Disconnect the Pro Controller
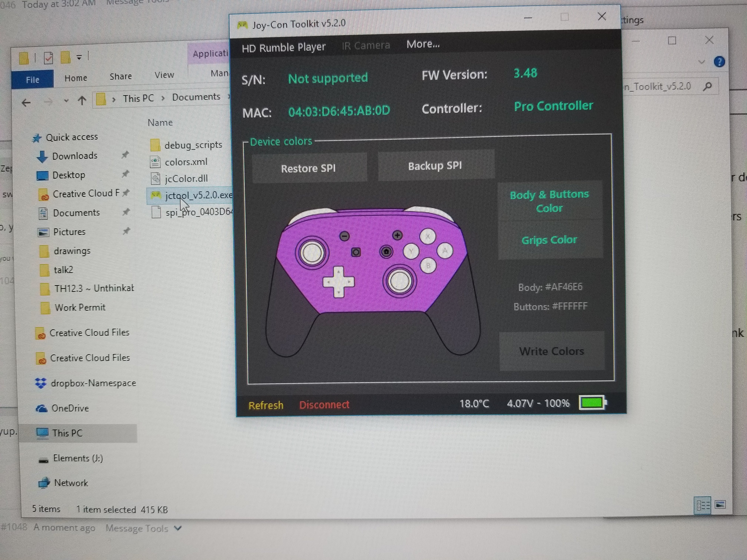Screen dimensions: 747x560 (x=324, y=404)
